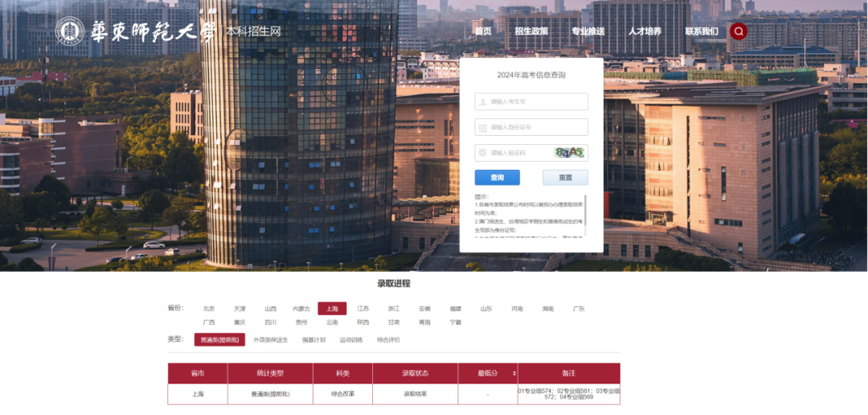This screenshot has width=868, height=415.
Task: Select province 宁夏
Action: pos(456,322)
